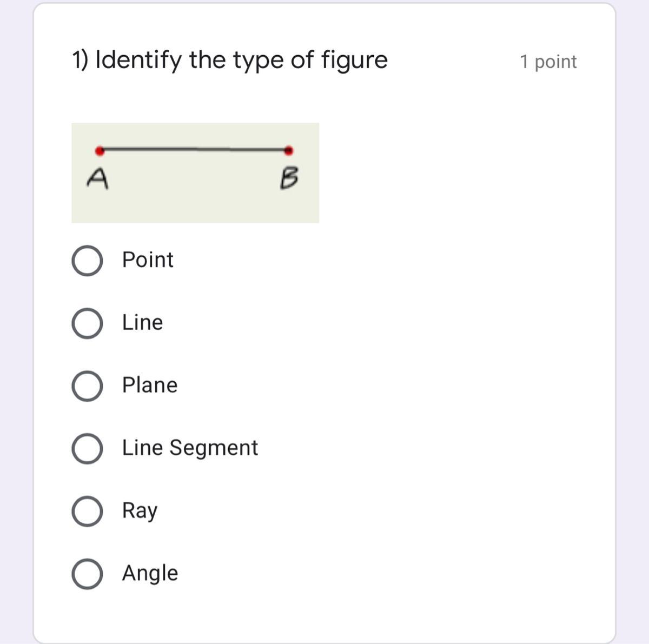
Task: Click the 'Ray' option label text
Action: pos(139,511)
